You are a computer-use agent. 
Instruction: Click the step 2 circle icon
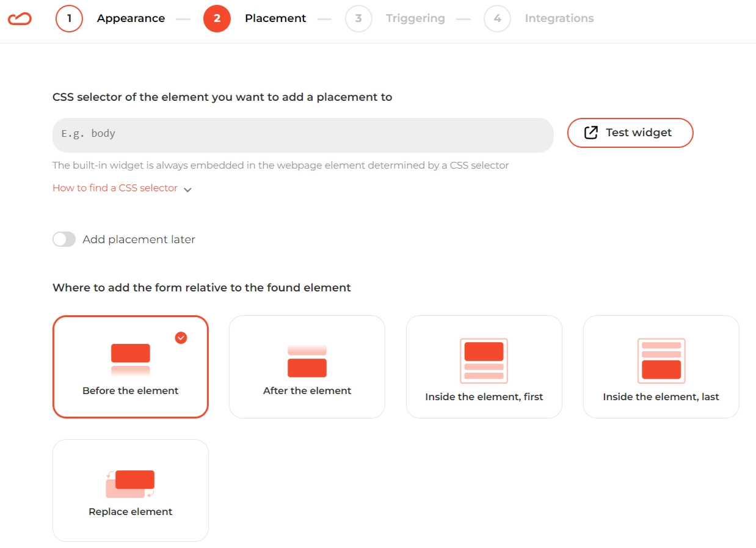217,18
